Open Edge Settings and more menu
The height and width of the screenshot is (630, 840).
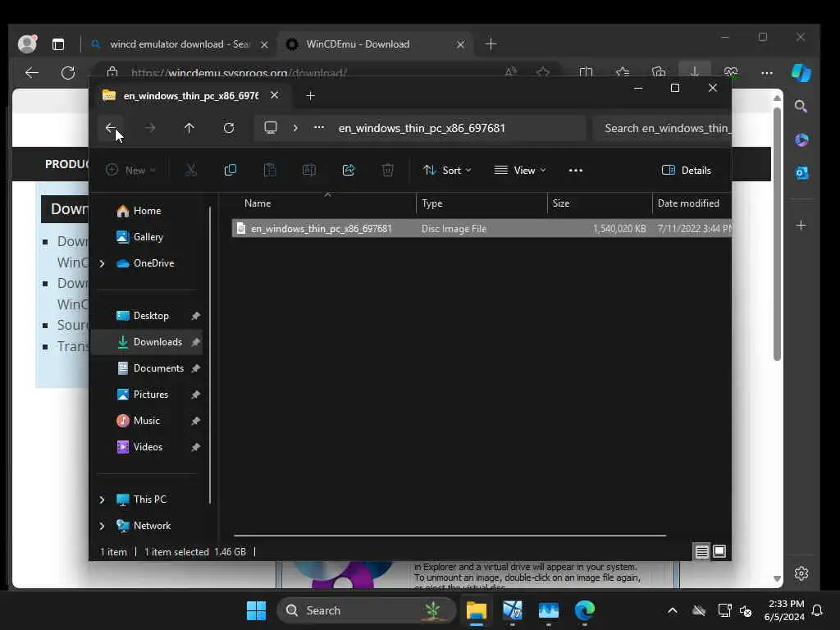(x=767, y=73)
